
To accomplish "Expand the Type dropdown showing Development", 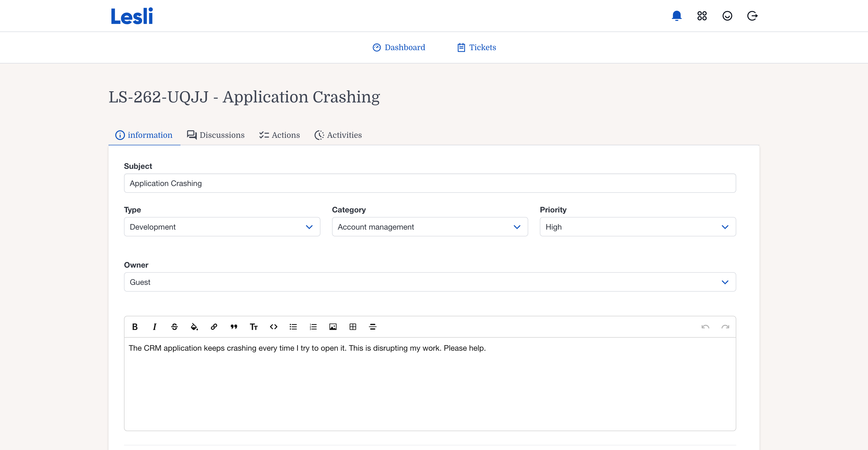I will click(x=222, y=227).
